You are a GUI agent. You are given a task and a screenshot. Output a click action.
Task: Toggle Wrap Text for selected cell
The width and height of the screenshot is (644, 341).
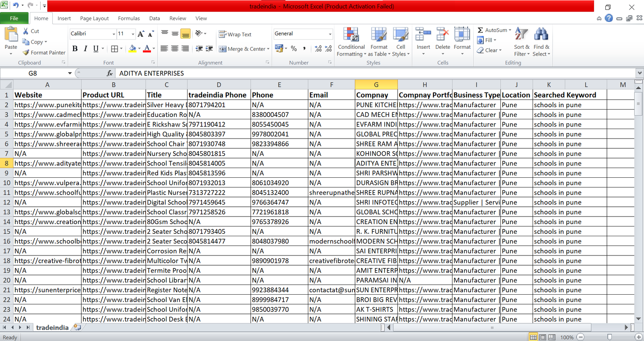tap(235, 35)
